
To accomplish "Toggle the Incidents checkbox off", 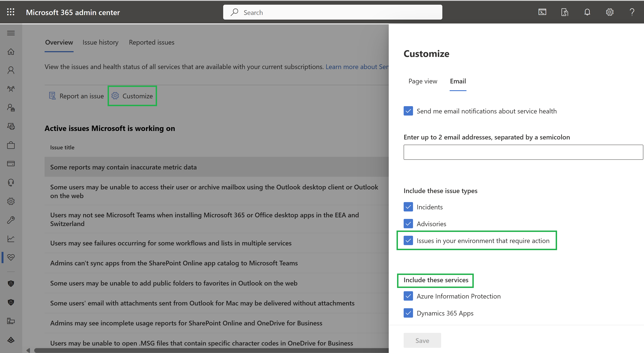I will coord(408,206).
